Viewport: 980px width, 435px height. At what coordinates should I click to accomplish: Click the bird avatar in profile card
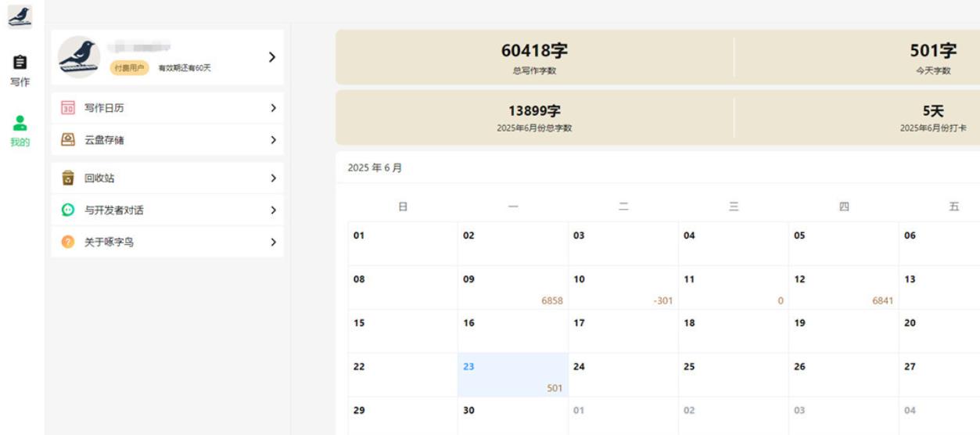tap(79, 57)
